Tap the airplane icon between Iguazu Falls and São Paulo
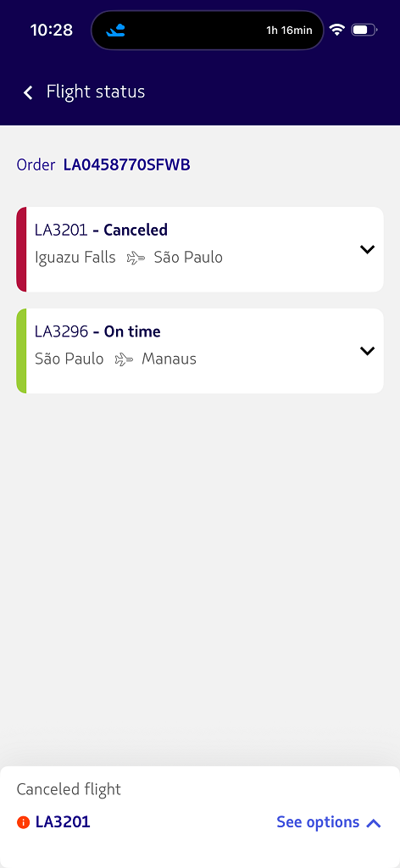 (135, 258)
